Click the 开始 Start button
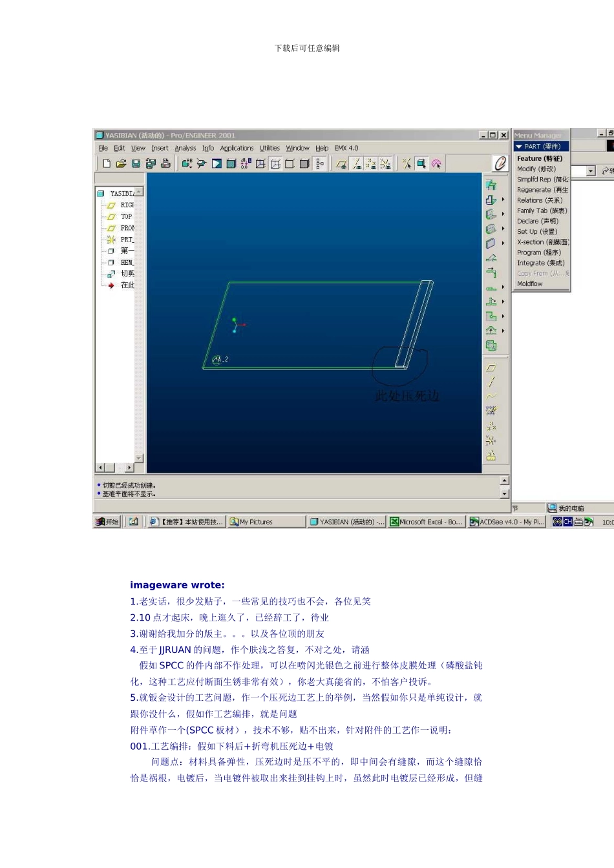 [x=107, y=522]
